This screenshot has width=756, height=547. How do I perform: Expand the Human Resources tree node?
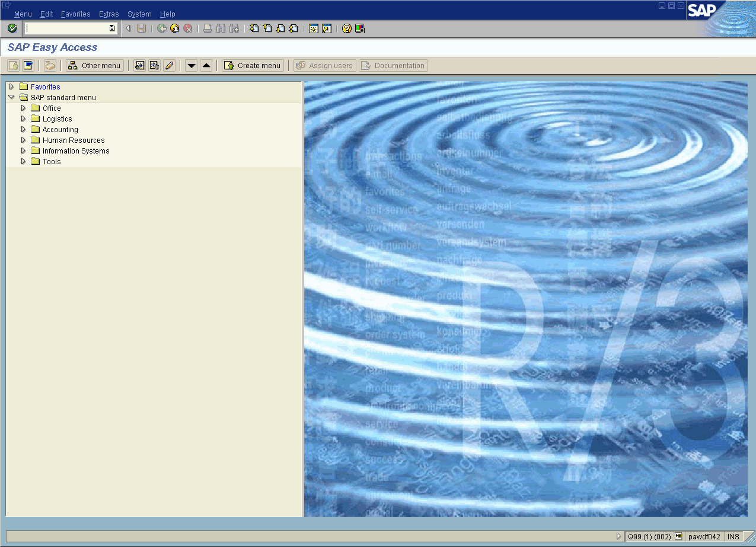click(24, 140)
